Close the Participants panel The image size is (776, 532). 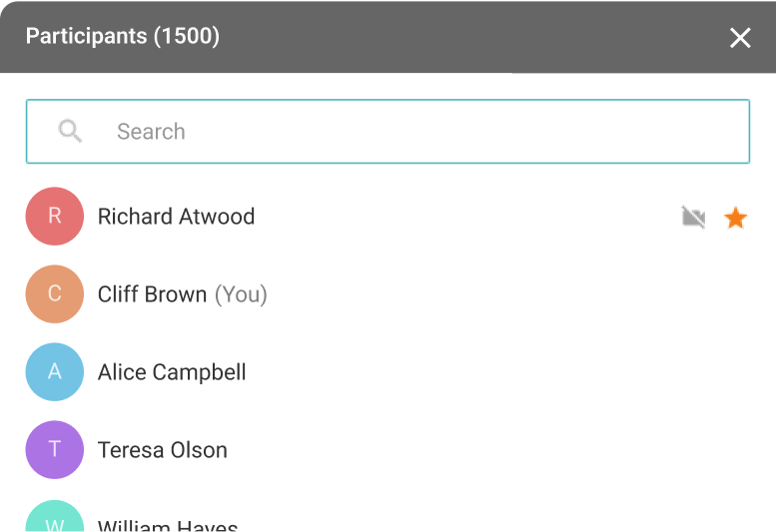point(740,38)
